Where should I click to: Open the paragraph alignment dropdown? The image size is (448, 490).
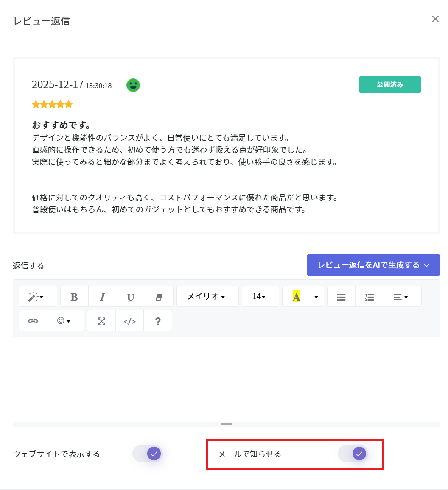(x=401, y=297)
